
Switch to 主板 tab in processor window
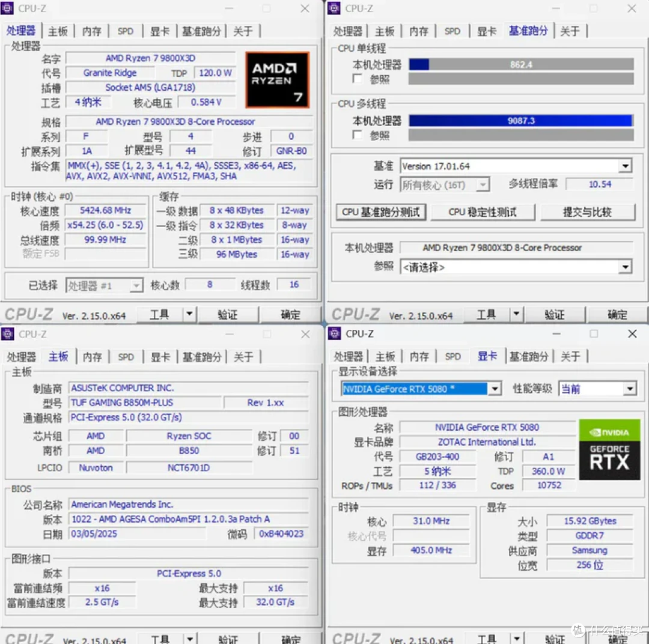tap(58, 31)
